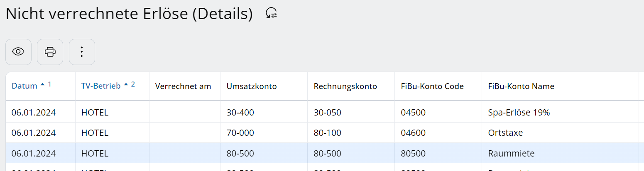This screenshot has height=171, width=644.
Task: Select the highlighted Raummiete row
Action: tap(511, 154)
